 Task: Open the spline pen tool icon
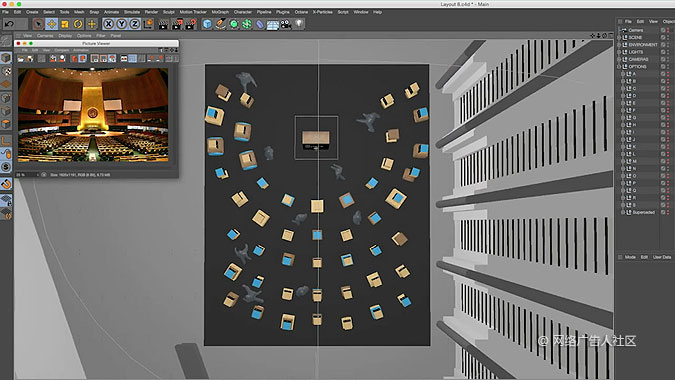[x=220, y=24]
